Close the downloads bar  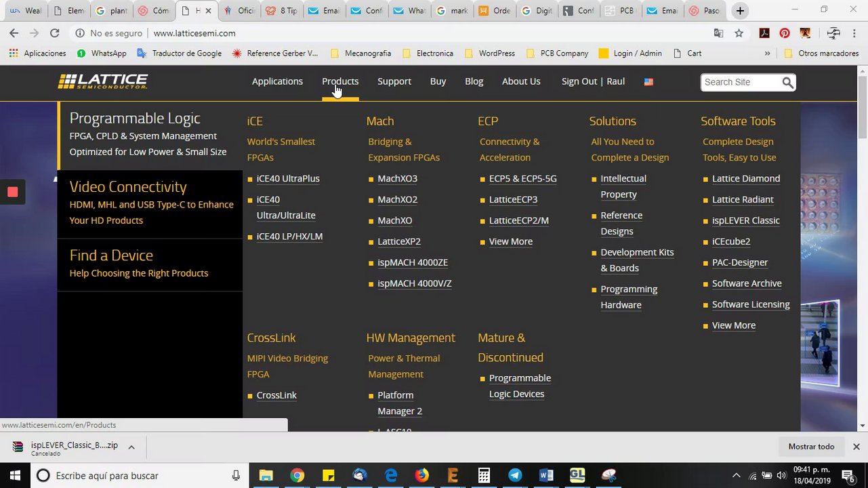pos(856,447)
